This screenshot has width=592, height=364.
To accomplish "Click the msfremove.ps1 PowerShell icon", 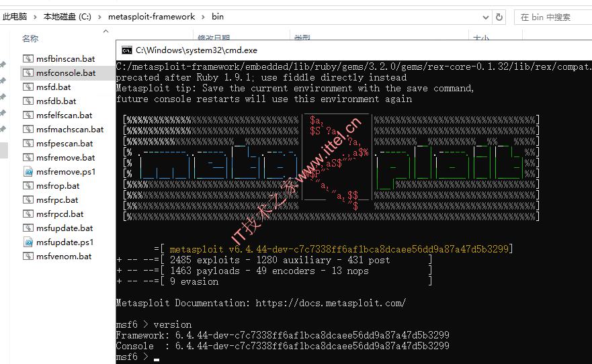I will (28, 172).
